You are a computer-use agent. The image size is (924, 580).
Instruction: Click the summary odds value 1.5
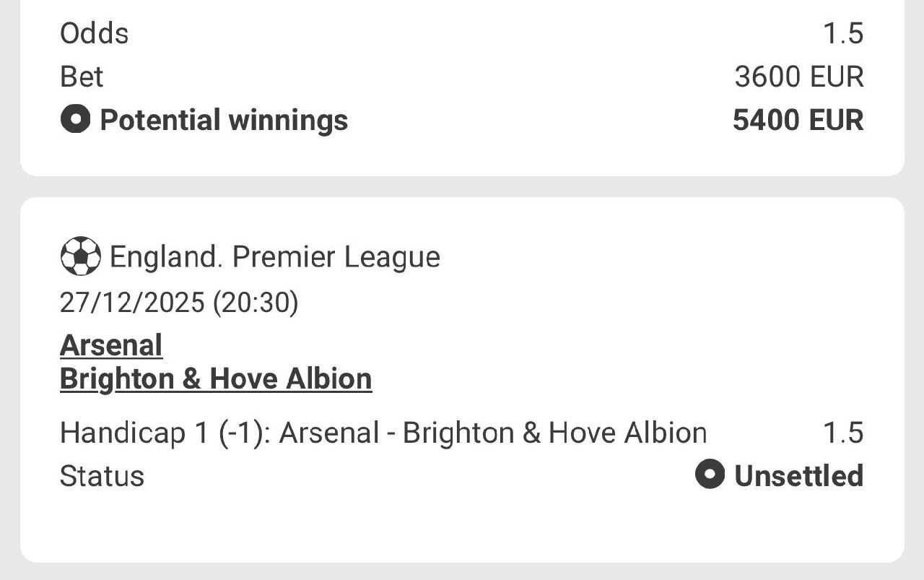tap(843, 33)
